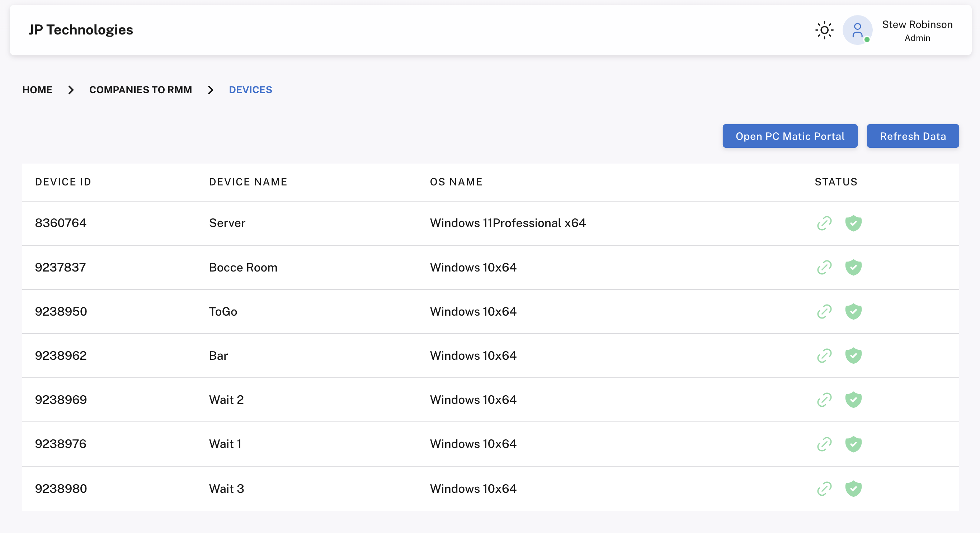Click the device name Wait 2
Image resolution: width=980 pixels, height=533 pixels.
(x=226, y=400)
